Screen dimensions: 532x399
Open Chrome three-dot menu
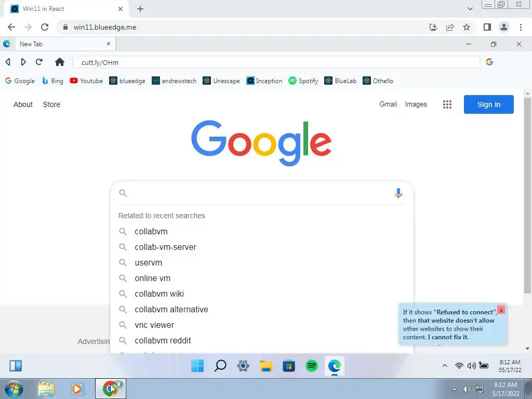[x=521, y=27]
